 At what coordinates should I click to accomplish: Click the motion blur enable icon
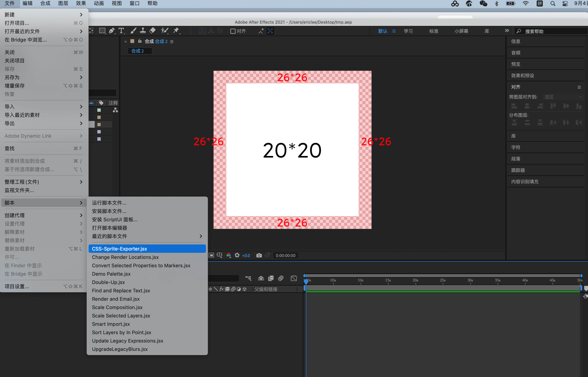281,278
